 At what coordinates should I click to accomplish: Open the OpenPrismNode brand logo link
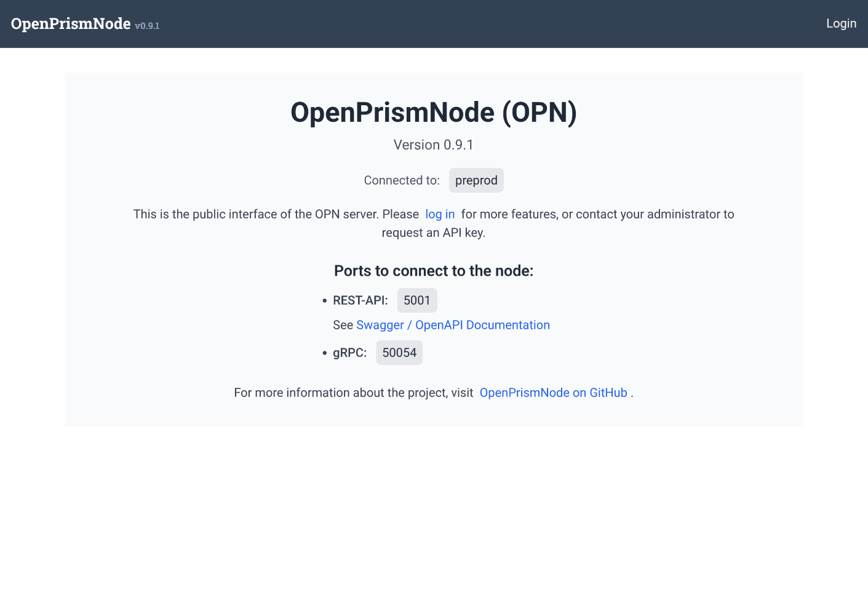click(x=71, y=23)
